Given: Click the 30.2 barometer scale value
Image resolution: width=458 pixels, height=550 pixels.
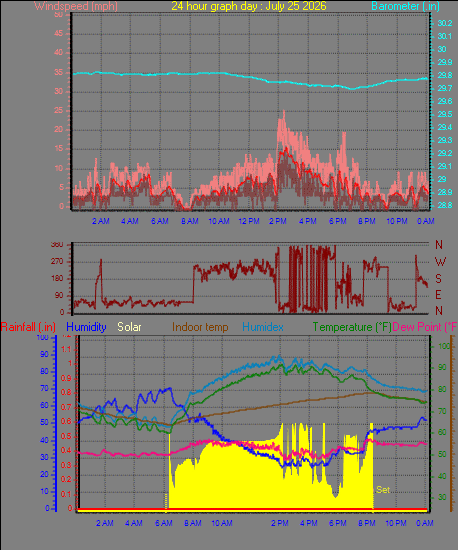Looking at the screenshot, I should pyautogui.click(x=445, y=23).
